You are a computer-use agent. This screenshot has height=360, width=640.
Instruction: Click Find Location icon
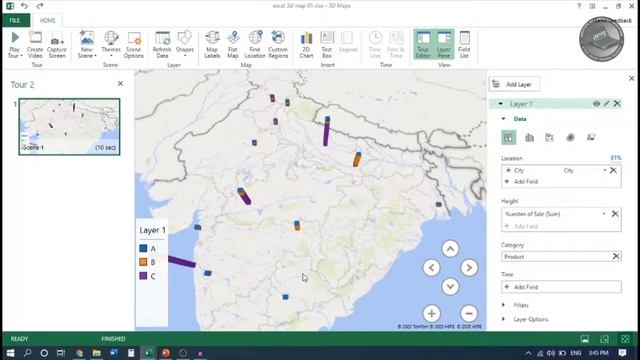coord(255,45)
